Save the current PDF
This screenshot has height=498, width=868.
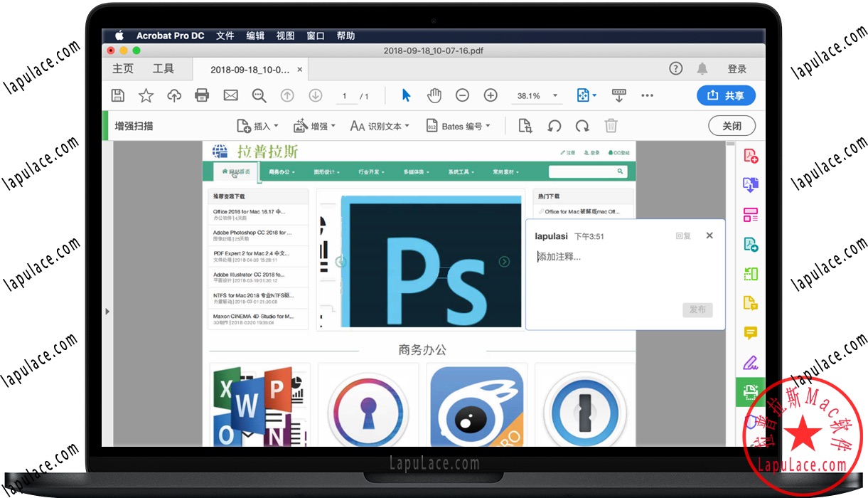[118, 95]
